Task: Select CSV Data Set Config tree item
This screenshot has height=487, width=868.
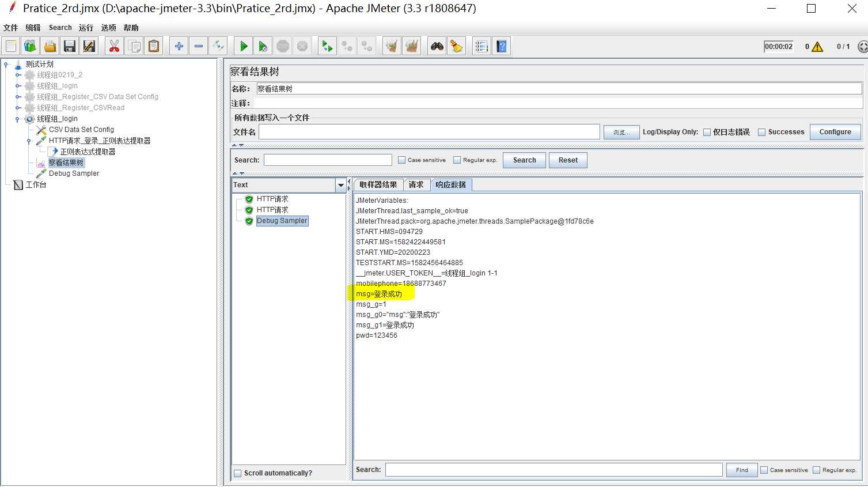Action: point(81,130)
